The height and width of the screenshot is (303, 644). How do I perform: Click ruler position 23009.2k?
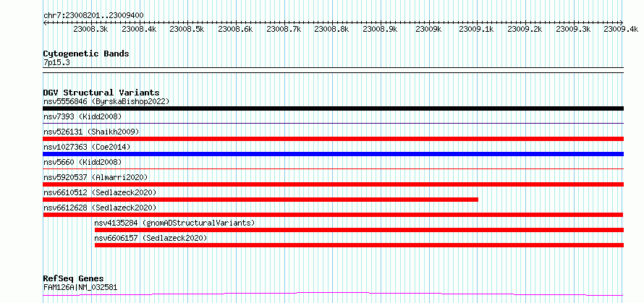pyautogui.click(x=525, y=29)
